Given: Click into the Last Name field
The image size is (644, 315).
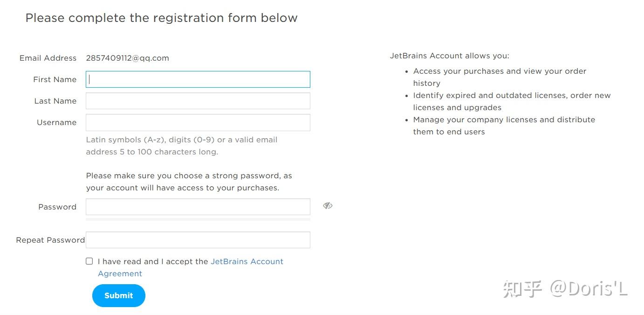Looking at the screenshot, I should coord(198,101).
